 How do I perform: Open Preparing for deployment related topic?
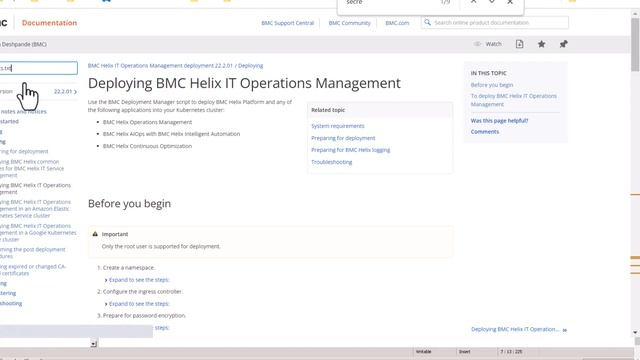coord(343,138)
